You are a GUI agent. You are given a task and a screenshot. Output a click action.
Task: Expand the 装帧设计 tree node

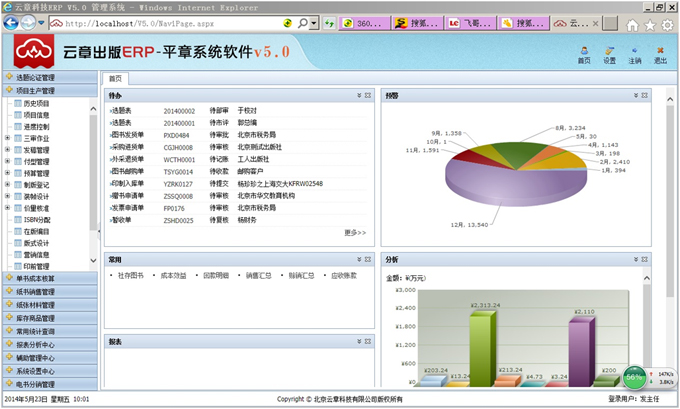pos(7,196)
